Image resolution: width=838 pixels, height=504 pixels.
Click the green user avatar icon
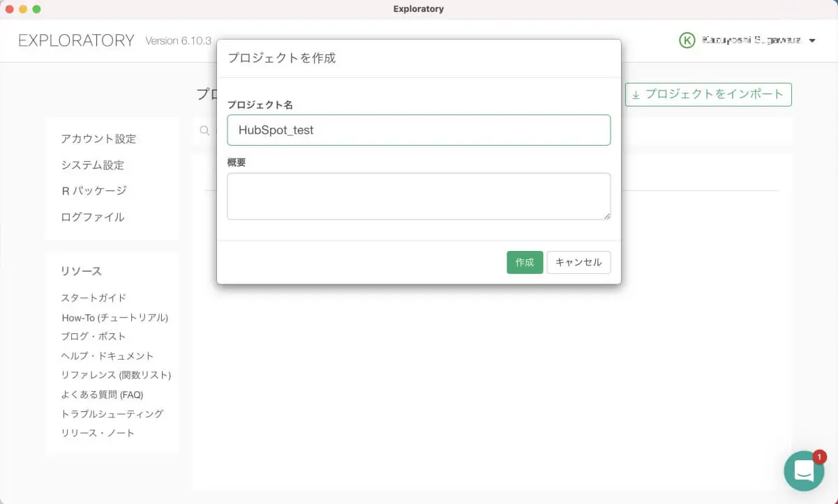point(687,40)
